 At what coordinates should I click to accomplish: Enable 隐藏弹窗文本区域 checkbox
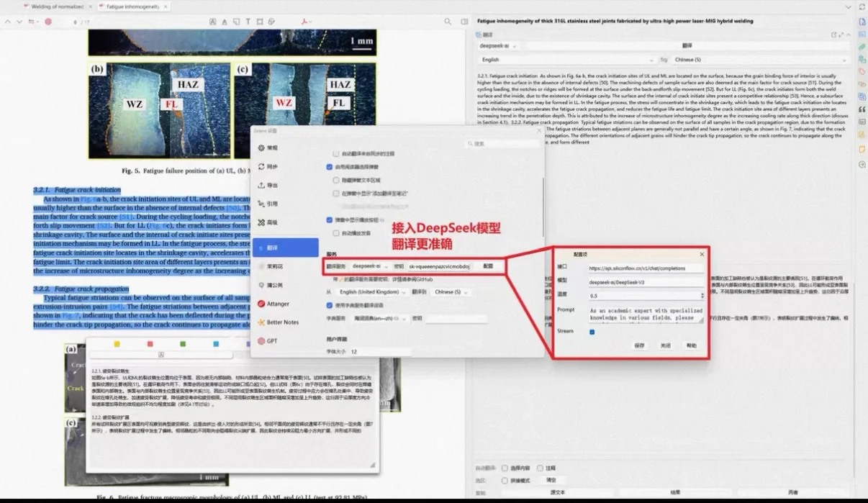336,180
